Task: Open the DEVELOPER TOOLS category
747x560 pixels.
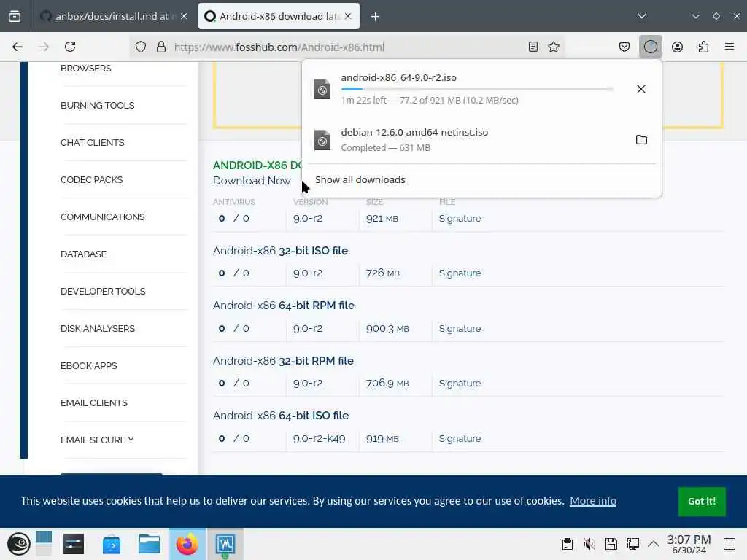Action: 103,291
